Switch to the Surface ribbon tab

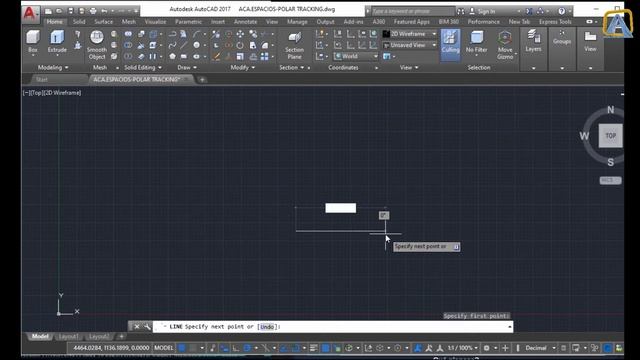103,22
